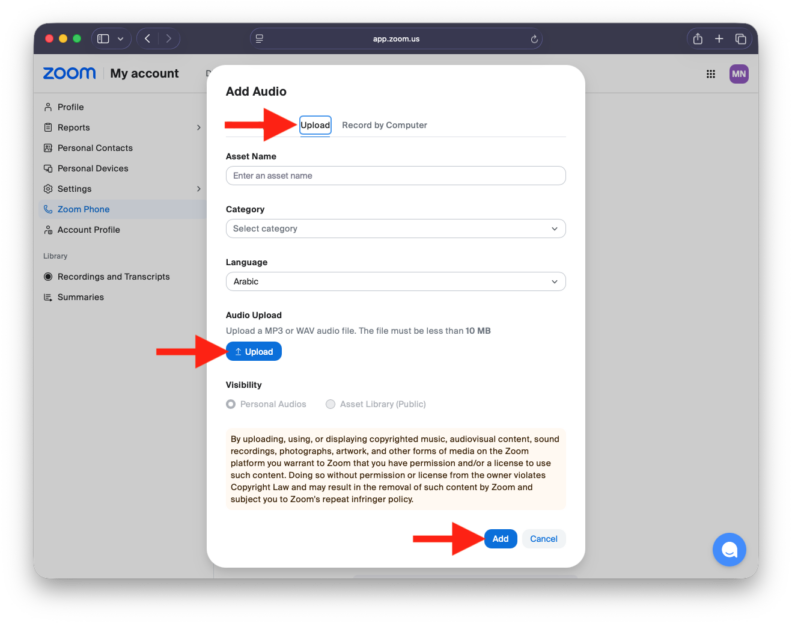792x623 pixels.
Task: Switch to Record by Computer tab
Action: pyautogui.click(x=384, y=125)
